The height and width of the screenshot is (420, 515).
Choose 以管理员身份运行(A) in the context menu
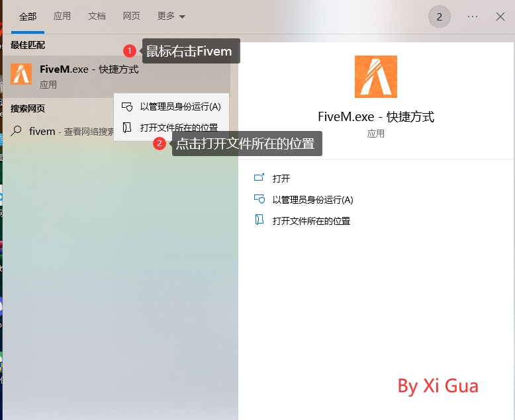click(180, 106)
